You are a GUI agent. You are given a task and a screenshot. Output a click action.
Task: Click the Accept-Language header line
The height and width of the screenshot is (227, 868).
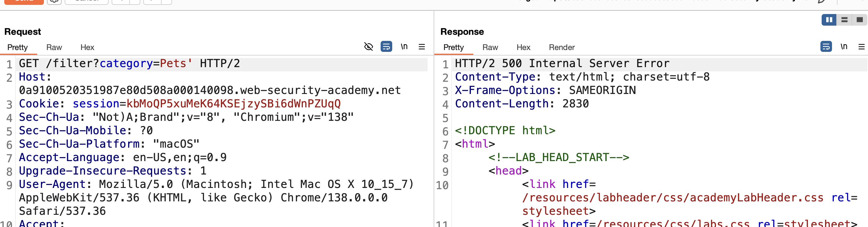pos(123,157)
